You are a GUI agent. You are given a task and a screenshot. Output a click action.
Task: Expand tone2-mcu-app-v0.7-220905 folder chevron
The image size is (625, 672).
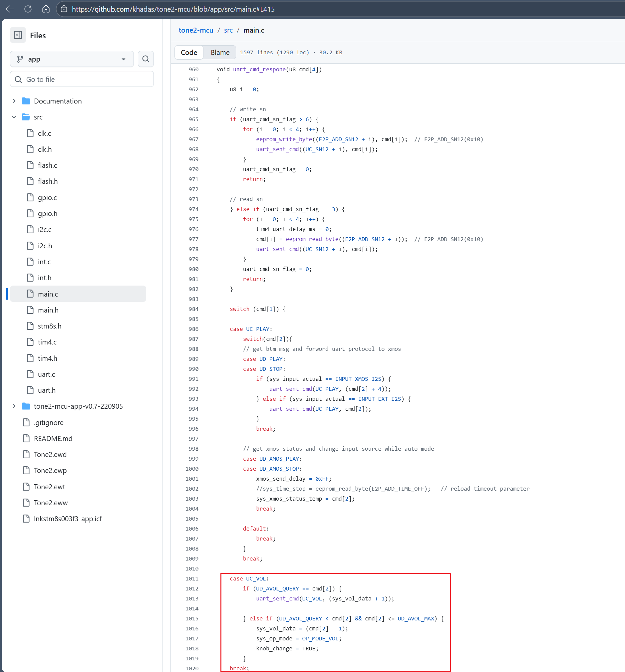14,406
